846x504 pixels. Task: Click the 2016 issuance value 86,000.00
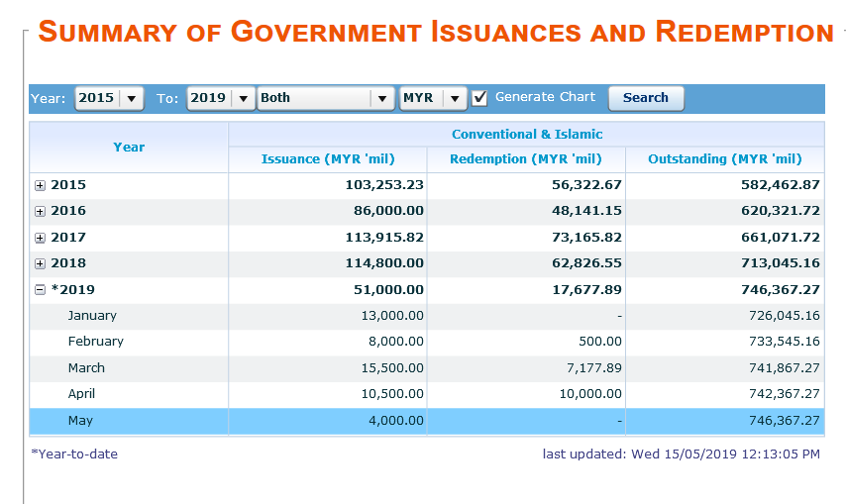(388, 211)
